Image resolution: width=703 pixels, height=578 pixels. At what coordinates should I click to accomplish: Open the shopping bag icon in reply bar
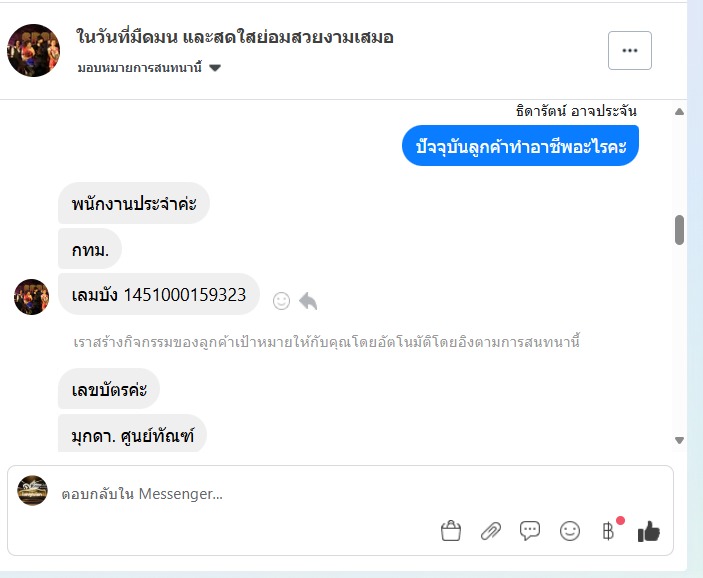[x=451, y=531]
